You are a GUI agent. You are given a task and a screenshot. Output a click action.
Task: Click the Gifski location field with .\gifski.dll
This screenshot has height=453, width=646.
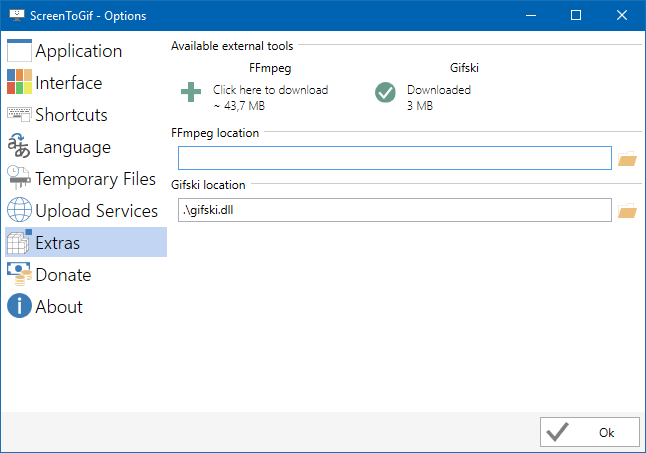(395, 210)
